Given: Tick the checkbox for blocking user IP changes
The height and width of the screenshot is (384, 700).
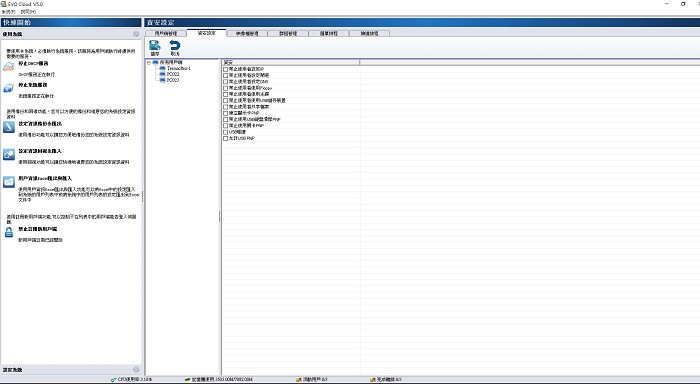Looking at the screenshot, I should 225,69.
